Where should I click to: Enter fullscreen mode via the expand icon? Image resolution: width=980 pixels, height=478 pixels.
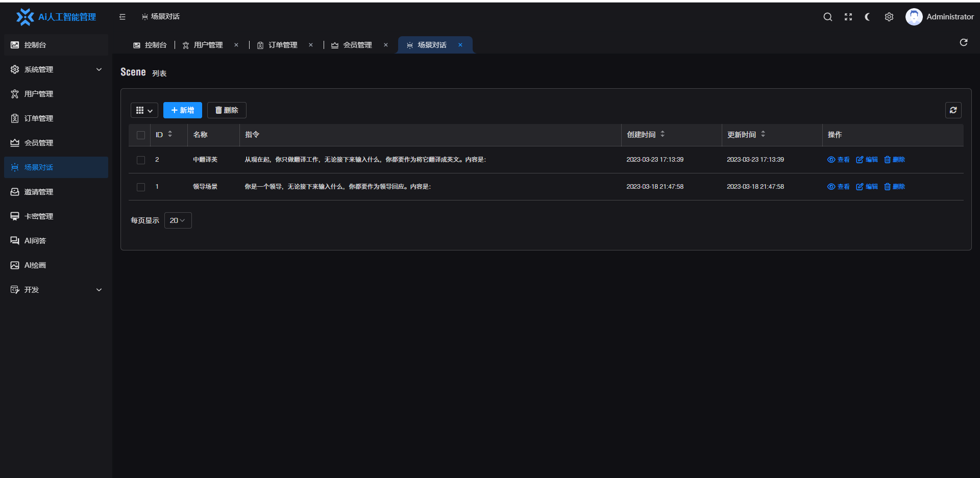[848, 17]
